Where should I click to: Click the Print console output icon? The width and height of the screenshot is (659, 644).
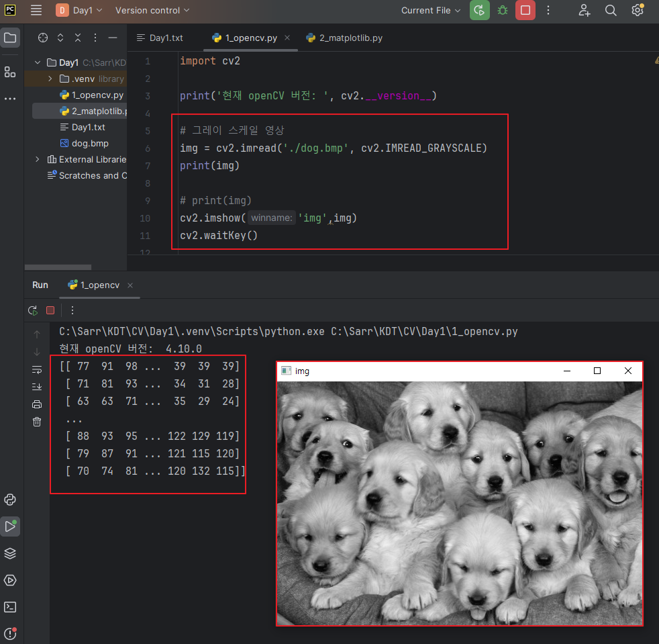click(37, 404)
